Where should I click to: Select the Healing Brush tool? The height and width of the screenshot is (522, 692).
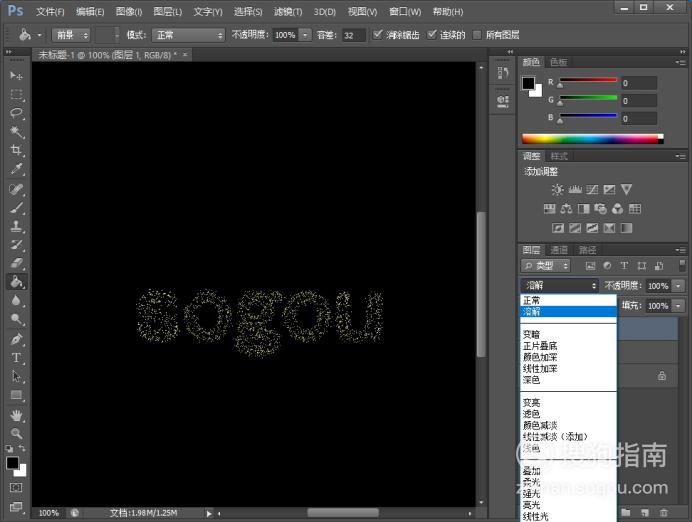coord(16,189)
